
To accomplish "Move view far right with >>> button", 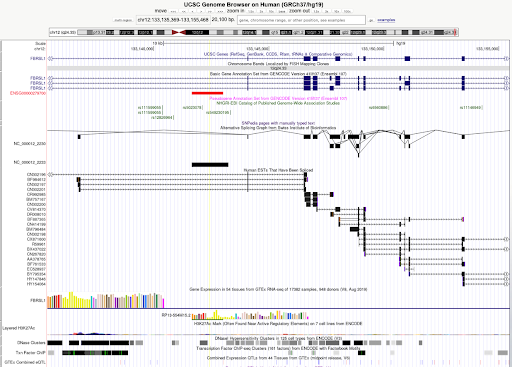I will [x=220, y=11].
